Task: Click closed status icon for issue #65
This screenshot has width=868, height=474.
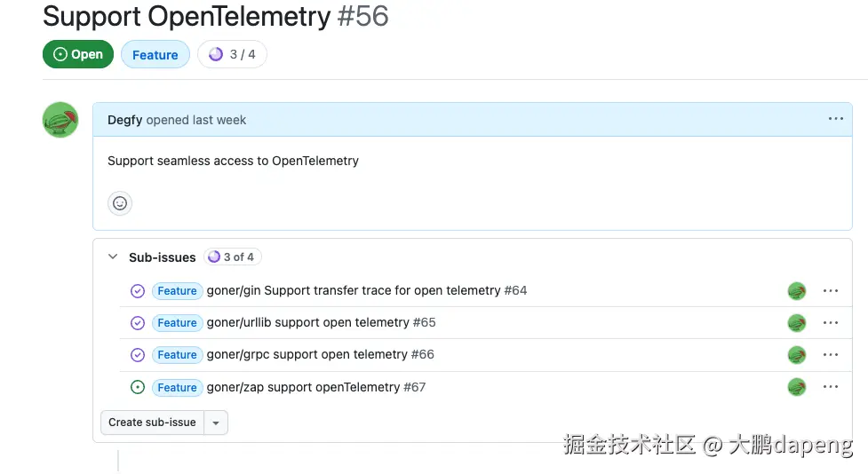Action: (138, 323)
